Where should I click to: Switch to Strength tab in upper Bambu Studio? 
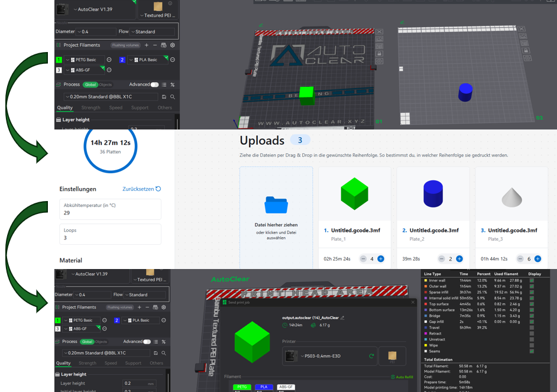tap(90, 108)
